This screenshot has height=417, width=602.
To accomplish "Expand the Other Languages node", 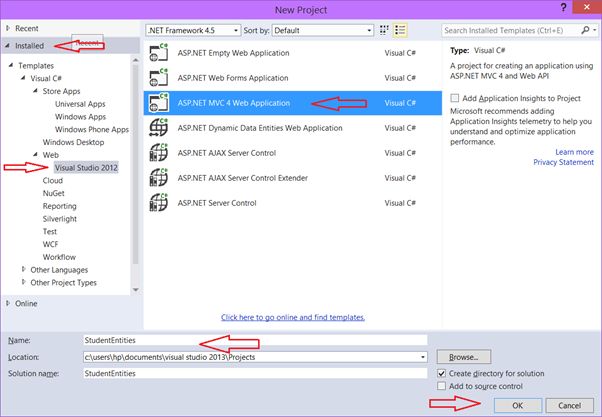I will (24, 270).
